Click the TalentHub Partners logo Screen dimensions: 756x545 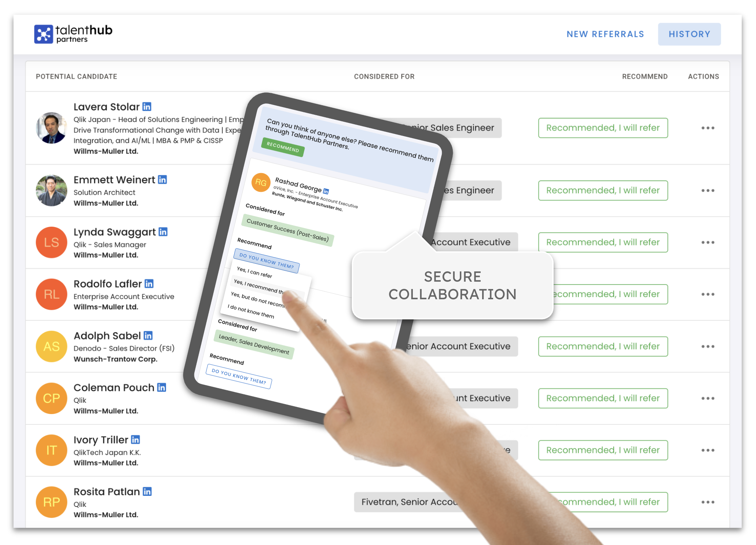(73, 34)
